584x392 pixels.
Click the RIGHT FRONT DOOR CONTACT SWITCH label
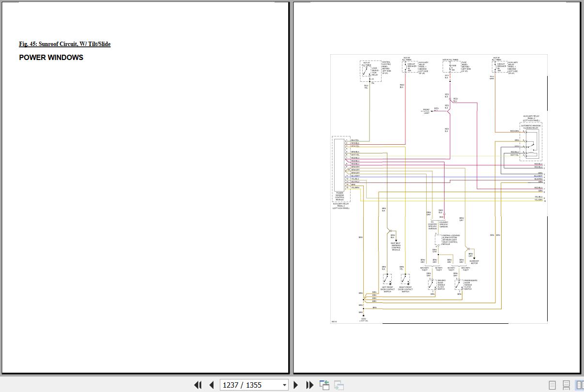tap(405, 290)
